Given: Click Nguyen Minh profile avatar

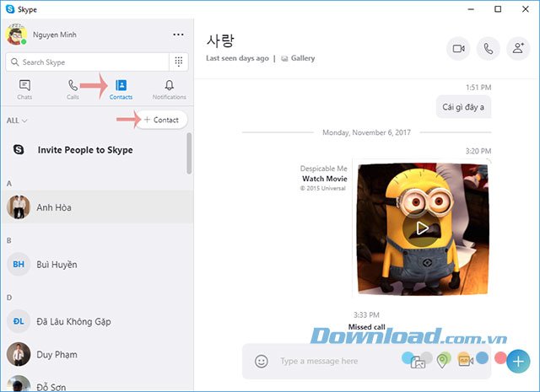Looking at the screenshot, I should [16, 35].
